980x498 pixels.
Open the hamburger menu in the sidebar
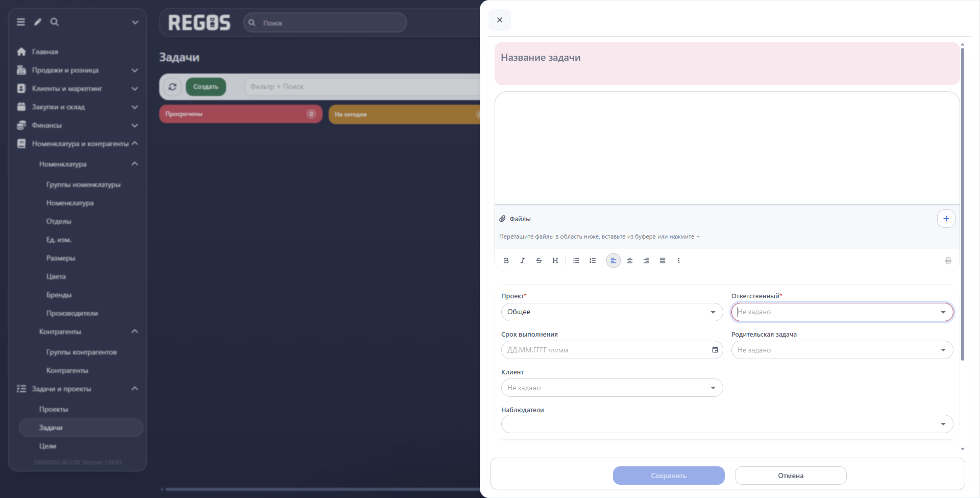click(21, 22)
